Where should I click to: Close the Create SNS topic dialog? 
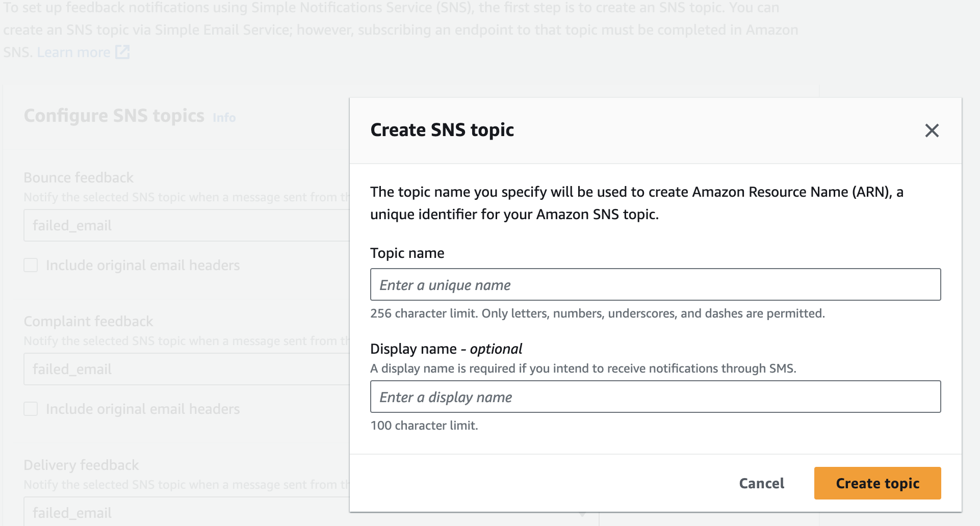click(x=932, y=130)
